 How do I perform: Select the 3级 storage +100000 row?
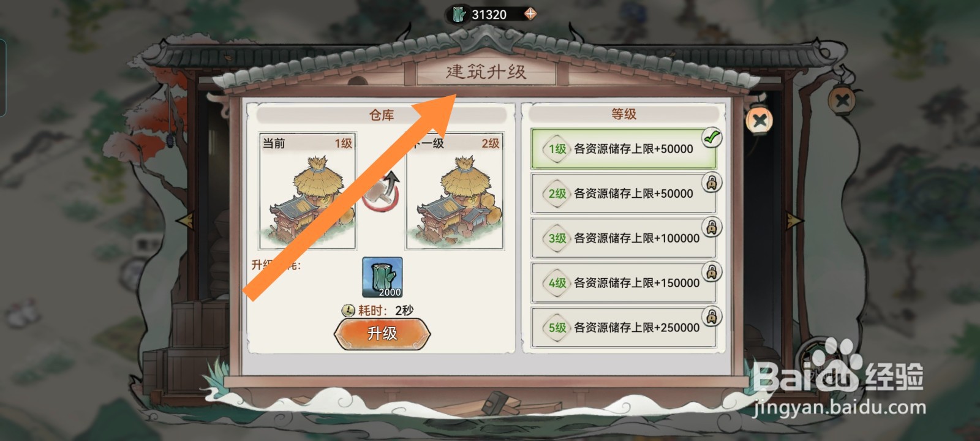click(x=624, y=238)
